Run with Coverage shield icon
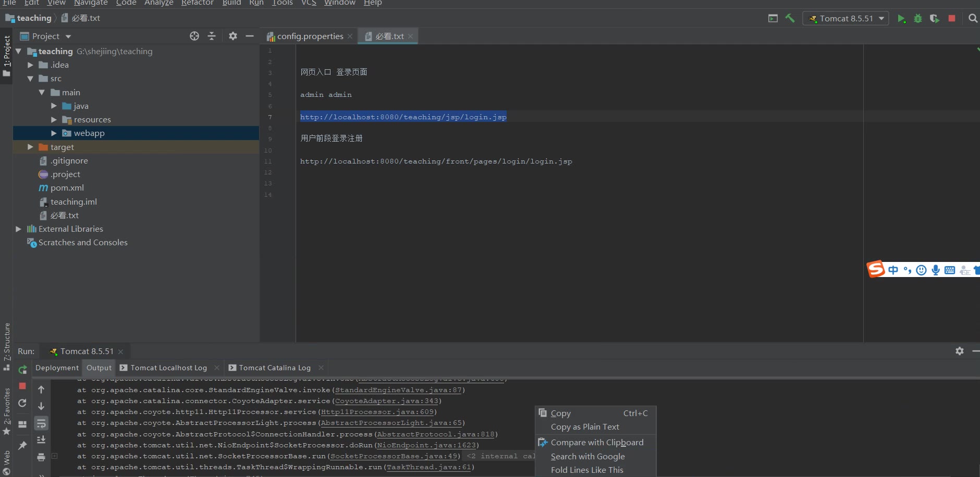Image resolution: width=980 pixels, height=477 pixels. coord(934,18)
